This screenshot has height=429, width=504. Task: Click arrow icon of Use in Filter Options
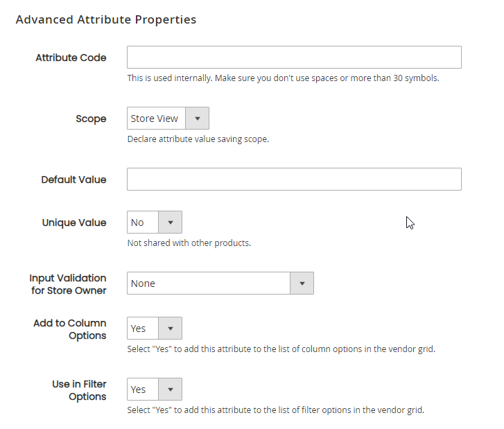[x=171, y=389]
